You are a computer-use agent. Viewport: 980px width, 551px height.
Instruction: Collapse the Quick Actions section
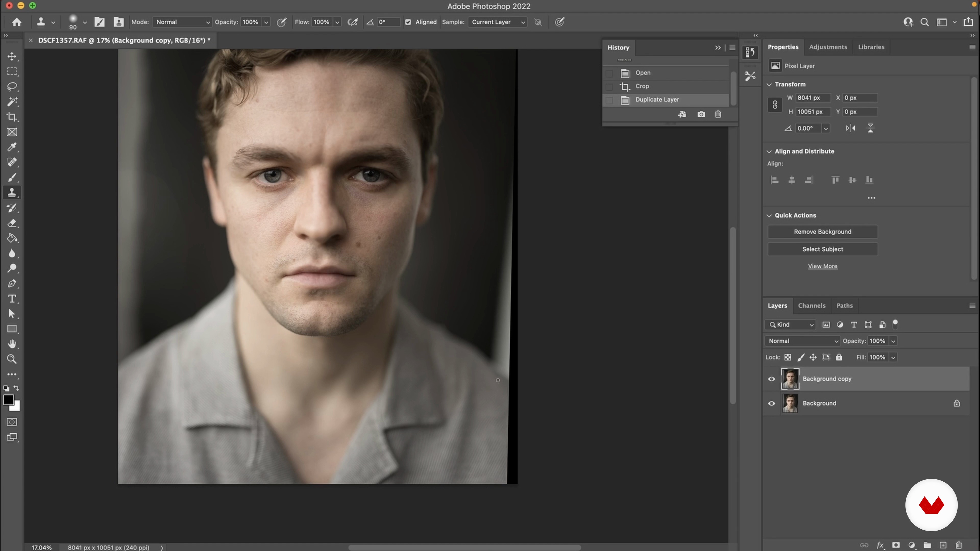pyautogui.click(x=769, y=216)
